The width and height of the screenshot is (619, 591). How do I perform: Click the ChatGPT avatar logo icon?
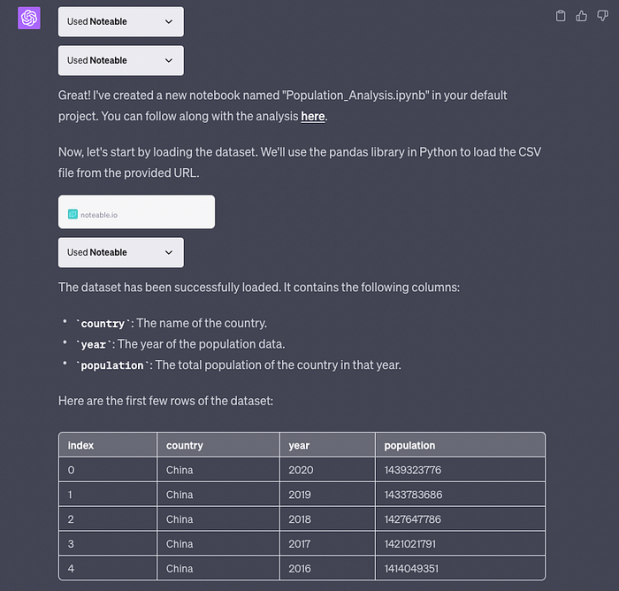(x=29, y=18)
